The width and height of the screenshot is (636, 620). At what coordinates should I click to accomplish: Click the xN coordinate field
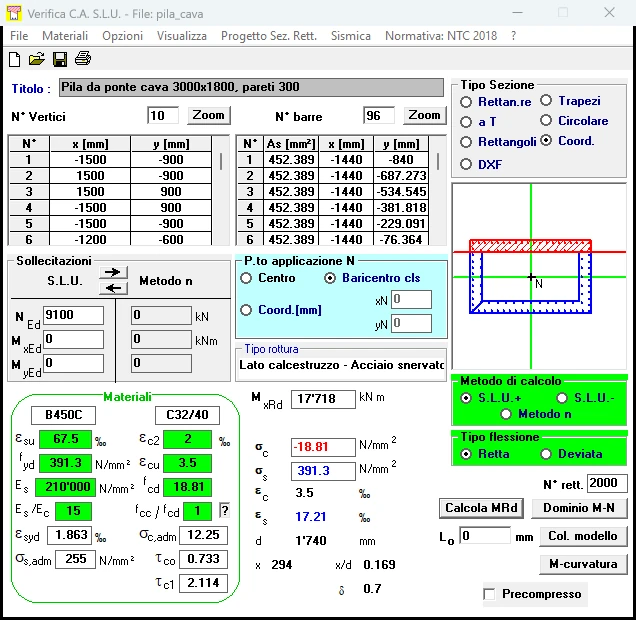(411, 300)
